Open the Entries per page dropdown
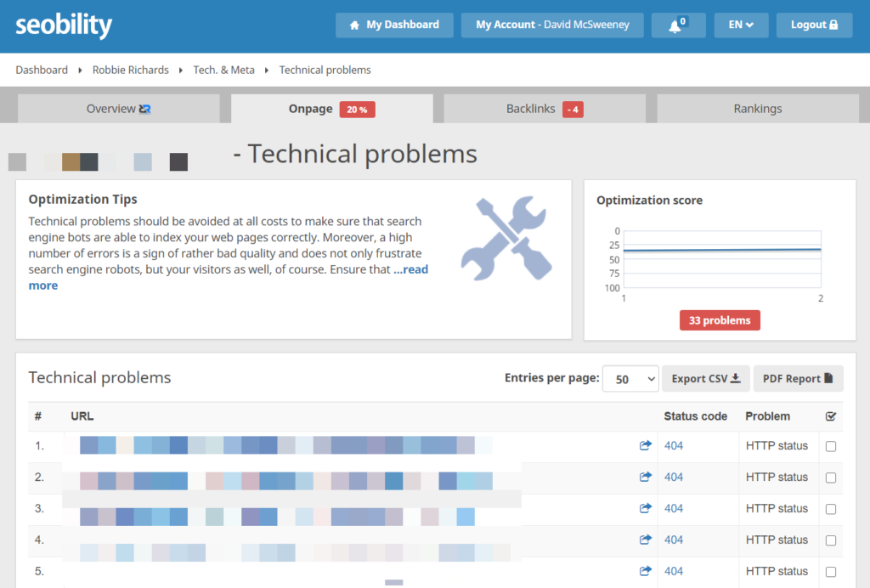870x588 pixels. [630, 377]
